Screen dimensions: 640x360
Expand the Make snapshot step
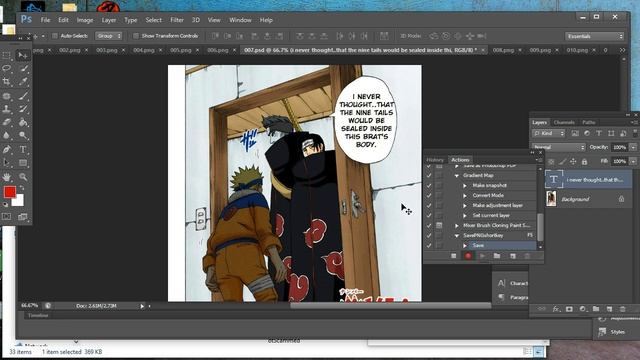(x=465, y=185)
